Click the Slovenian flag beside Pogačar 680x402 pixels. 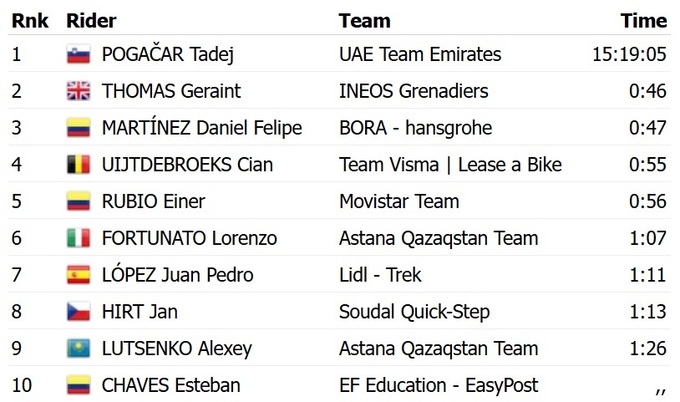click(78, 55)
